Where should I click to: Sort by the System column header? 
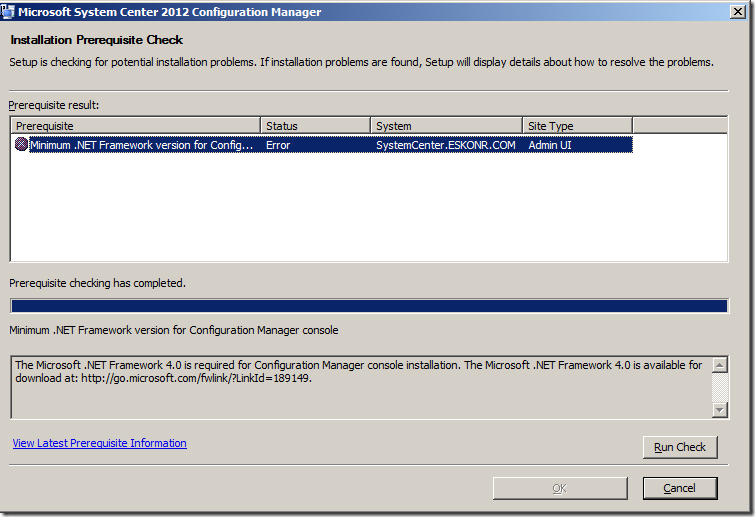click(447, 126)
